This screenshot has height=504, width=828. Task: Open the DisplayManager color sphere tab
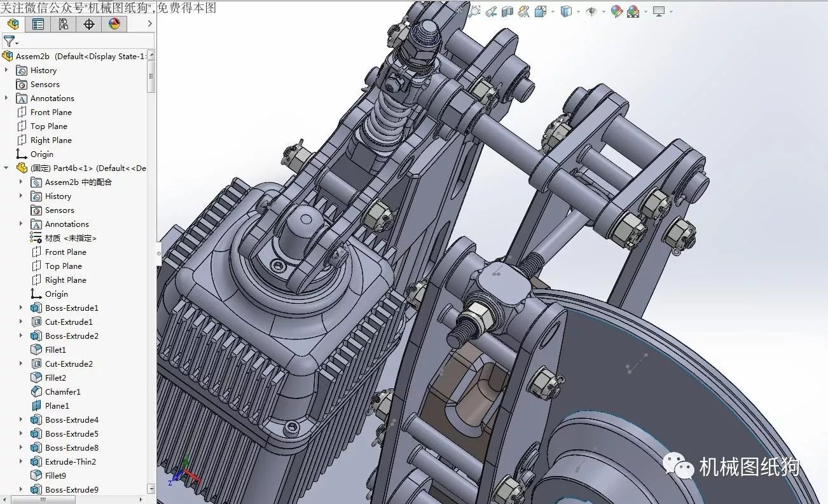point(114,24)
